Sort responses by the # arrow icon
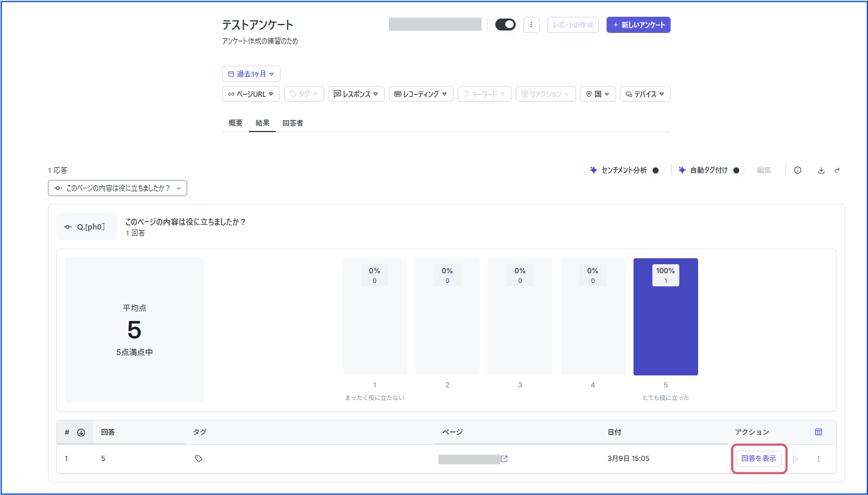 (x=81, y=432)
